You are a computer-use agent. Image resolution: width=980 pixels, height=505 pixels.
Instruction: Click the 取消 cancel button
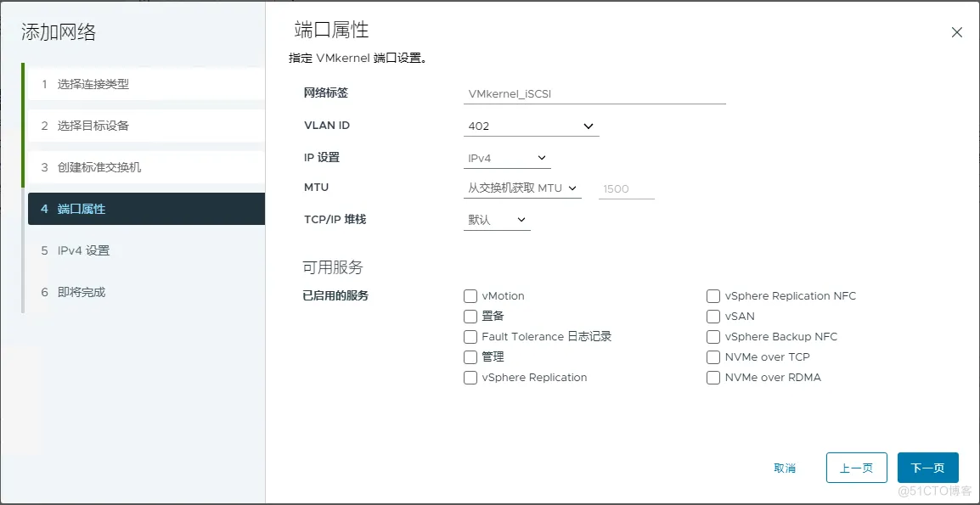point(785,469)
